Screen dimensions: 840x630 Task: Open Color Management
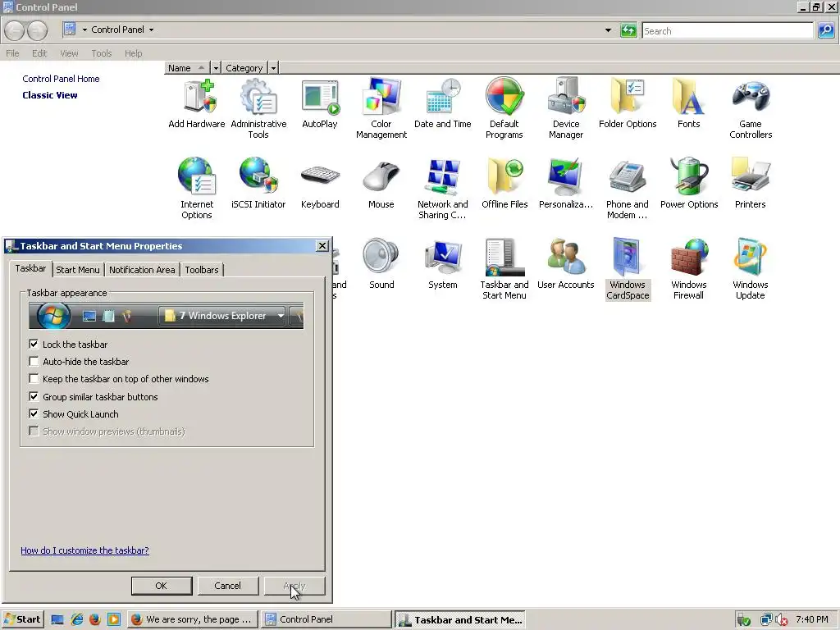[381, 109]
